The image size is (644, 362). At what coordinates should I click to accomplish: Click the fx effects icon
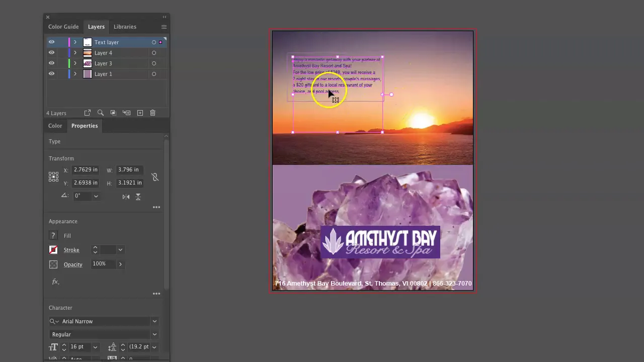tap(55, 282)
